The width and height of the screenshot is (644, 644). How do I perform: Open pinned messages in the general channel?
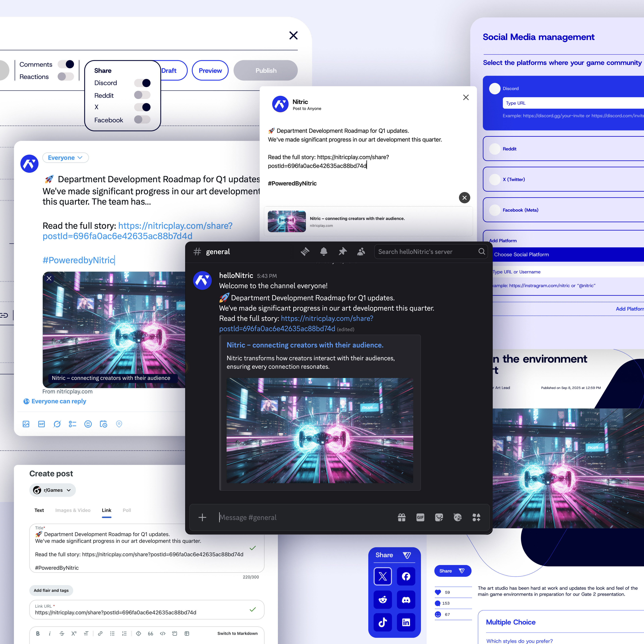tap(342, 252)
